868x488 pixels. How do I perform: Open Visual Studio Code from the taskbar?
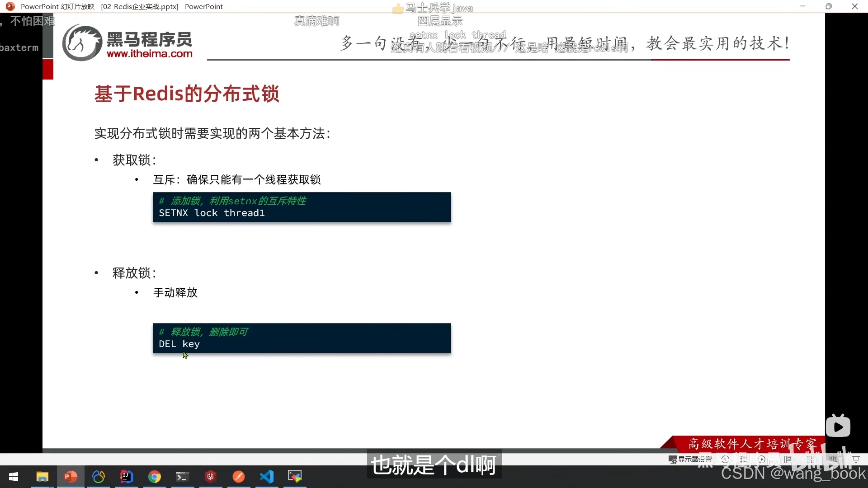(267, 477)
